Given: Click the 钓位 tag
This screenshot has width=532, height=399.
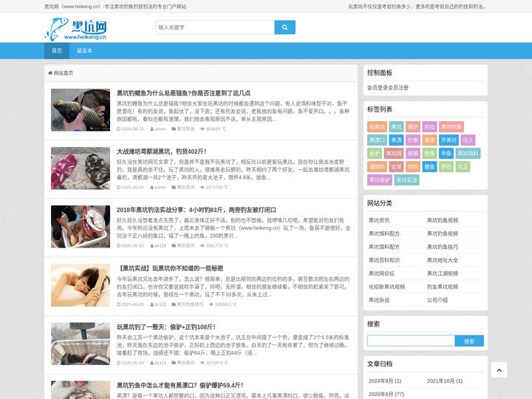Looking at the screenshot, I should click(429, 126).
